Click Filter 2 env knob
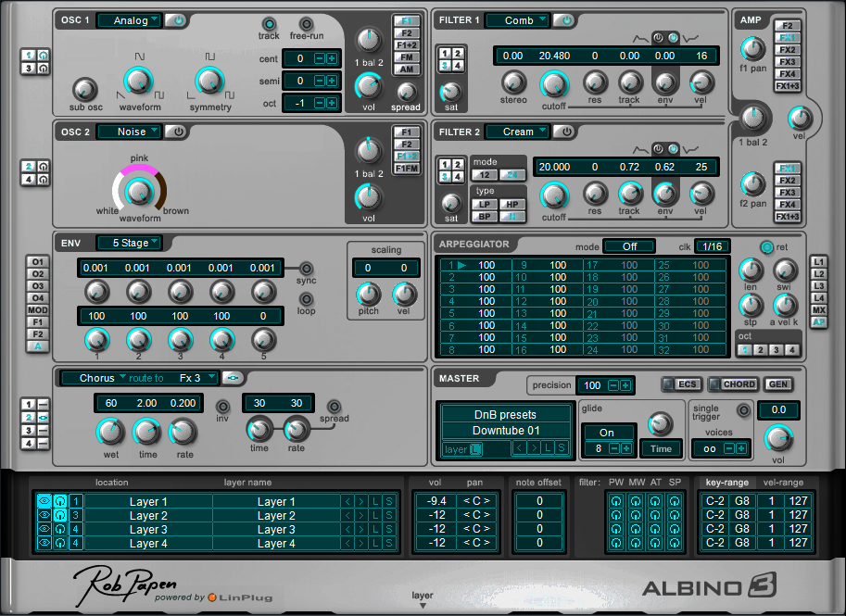This screenshot has width=846, height=616. pos(664,194)
